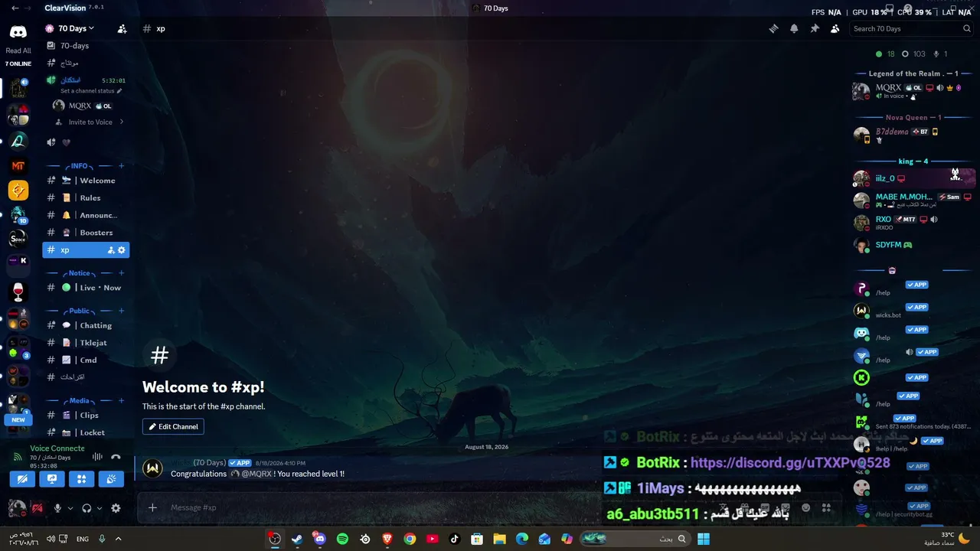Invite people using icon beside server name
Screen dimensions: 980x551
[122, 29]
